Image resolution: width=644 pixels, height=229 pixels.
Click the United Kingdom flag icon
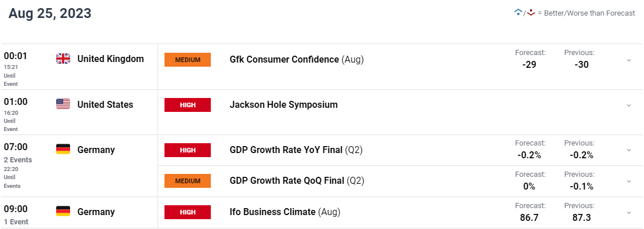63,59
